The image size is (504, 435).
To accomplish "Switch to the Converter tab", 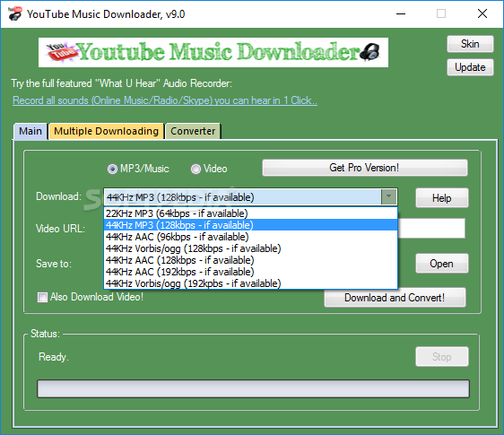I will click(193, 131).
